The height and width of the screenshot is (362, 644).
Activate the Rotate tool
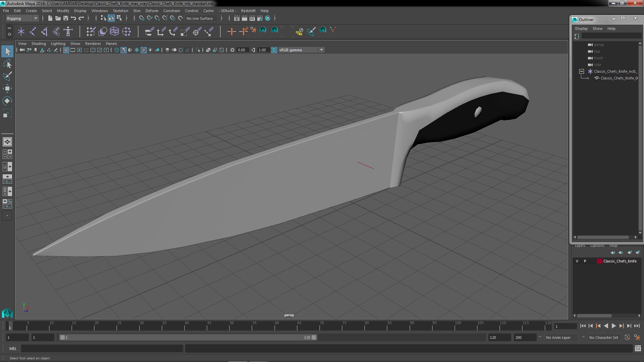click(7, 101)
